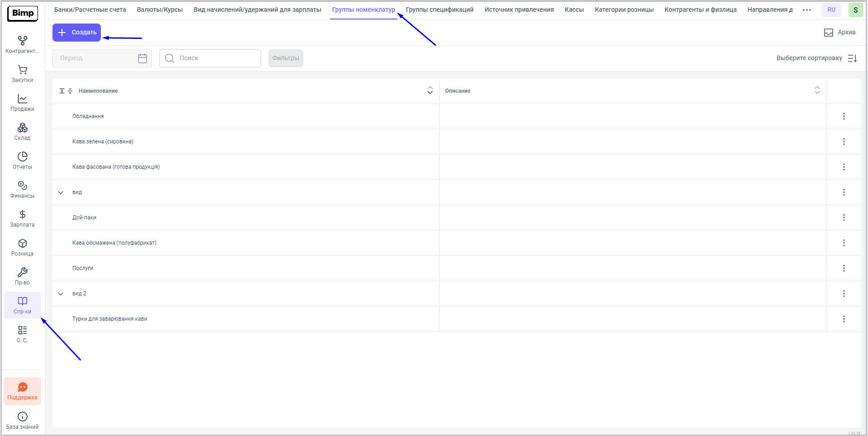Sort table by Наименование column
The image size is (868, 436).
pos(430,91)
